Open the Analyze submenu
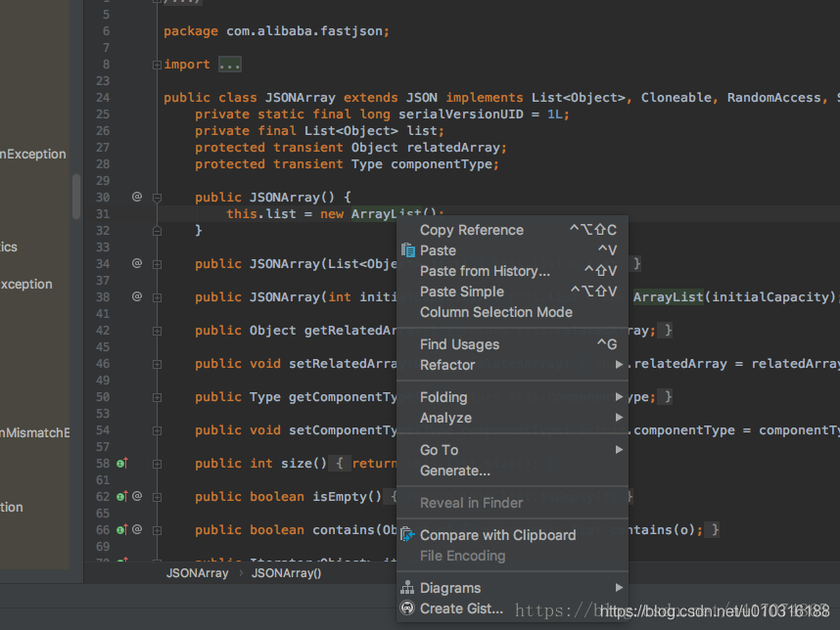The height and width of the screenshot is (630, 840). click(x=512, y=418)
